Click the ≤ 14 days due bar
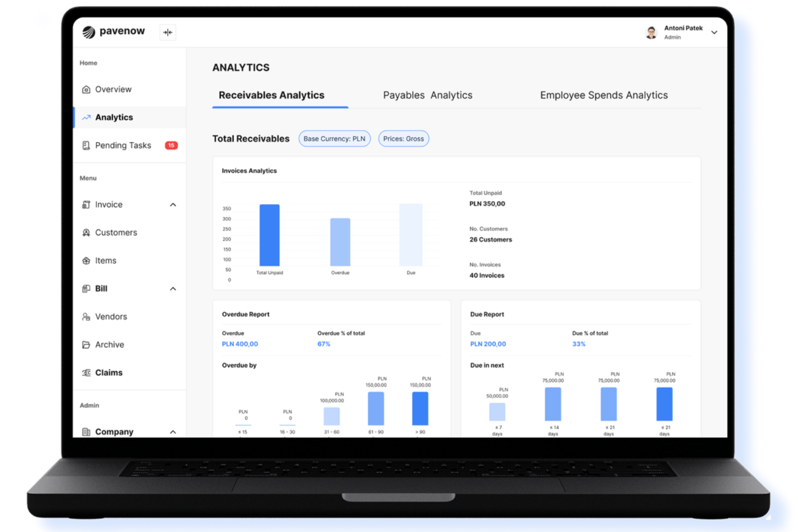 (553, 404)
